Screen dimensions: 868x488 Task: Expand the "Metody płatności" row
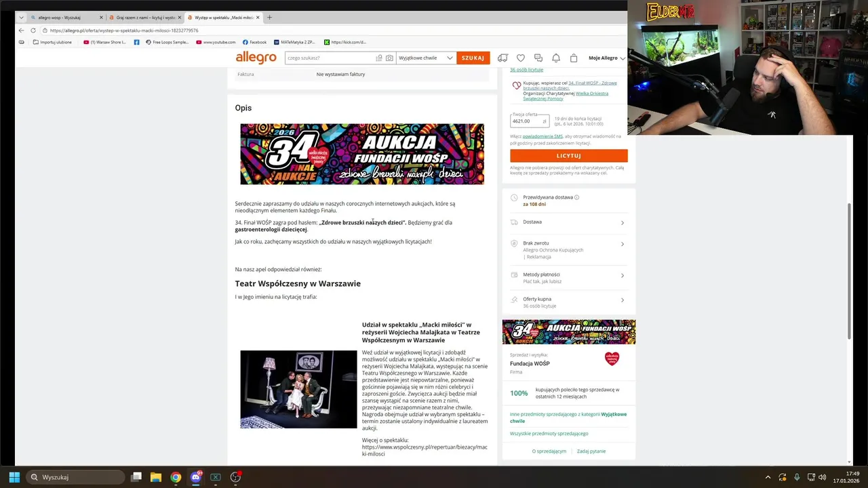point(568,278)
